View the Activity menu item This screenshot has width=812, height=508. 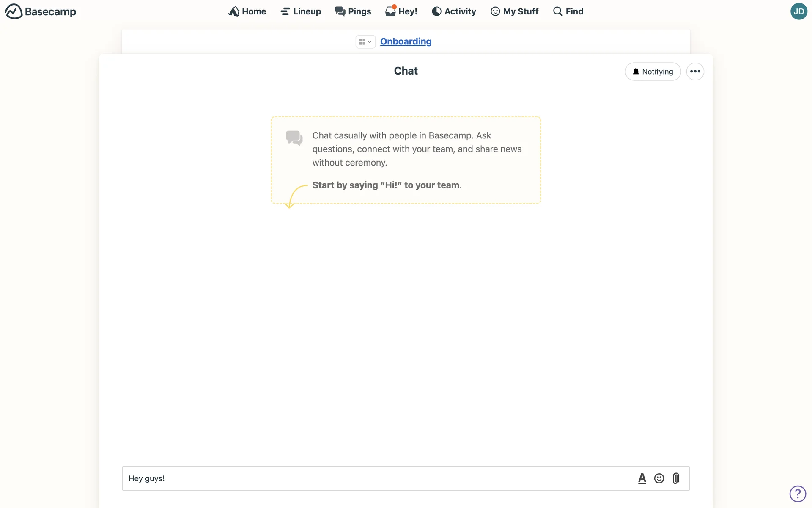[454, 11]
